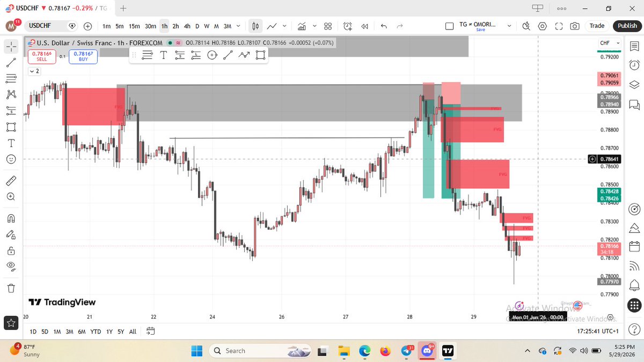
Task: Lock all drawing tools
Action: point(11,250)
